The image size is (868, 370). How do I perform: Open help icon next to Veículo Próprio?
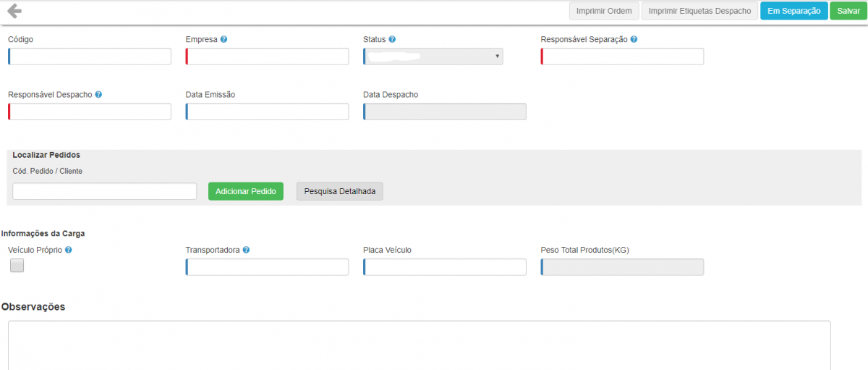68,250
